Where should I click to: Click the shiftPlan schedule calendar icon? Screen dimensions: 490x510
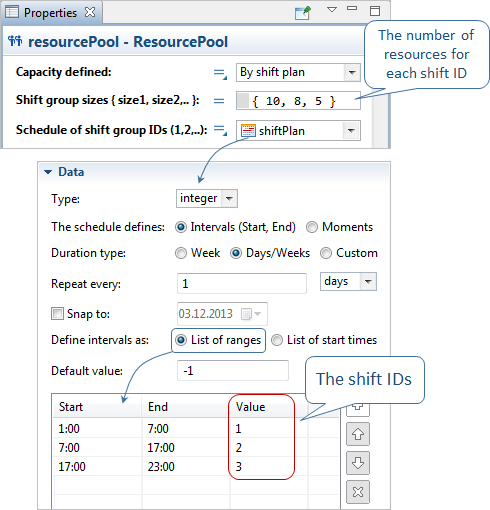(248, 130)
